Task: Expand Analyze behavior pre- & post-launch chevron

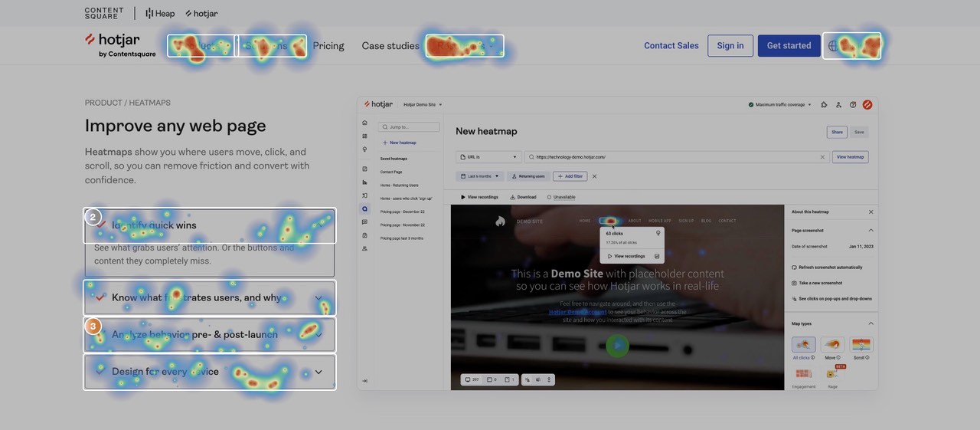Action: 318,335
